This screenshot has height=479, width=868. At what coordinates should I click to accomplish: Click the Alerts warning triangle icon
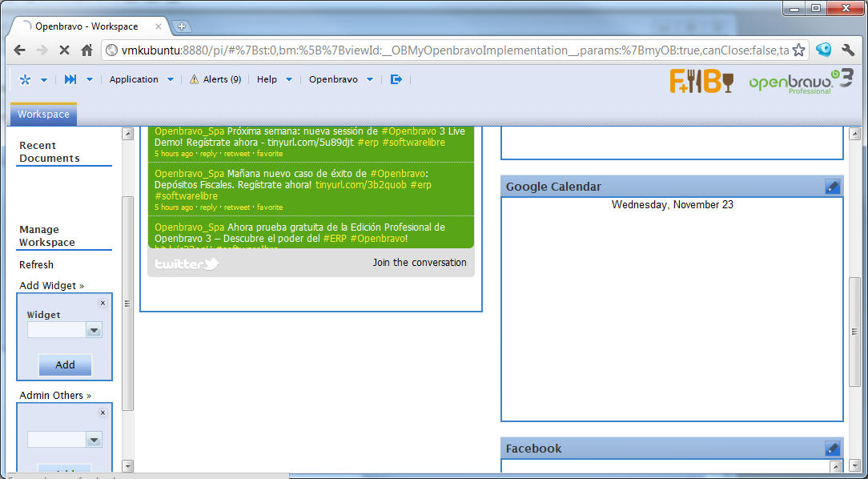(194, 80)
